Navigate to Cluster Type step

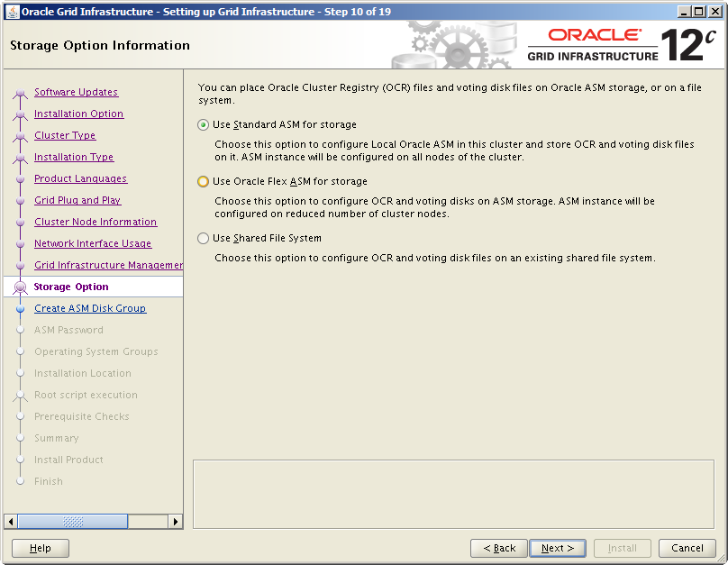[65, 135]
